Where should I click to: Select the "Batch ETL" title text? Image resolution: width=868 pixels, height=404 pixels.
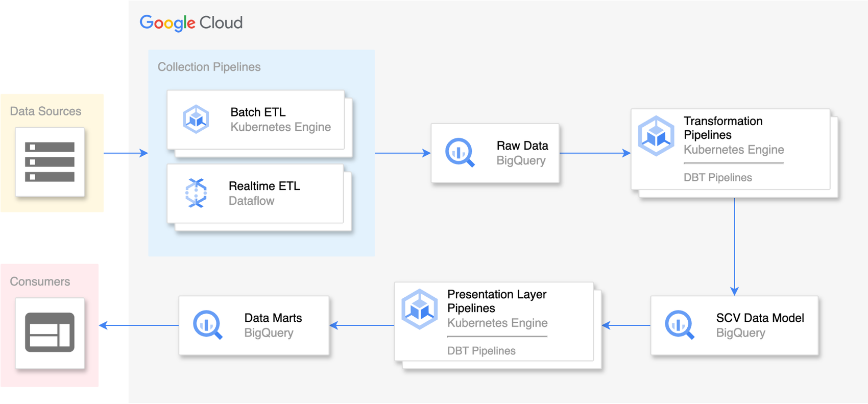tap(258, 112)
